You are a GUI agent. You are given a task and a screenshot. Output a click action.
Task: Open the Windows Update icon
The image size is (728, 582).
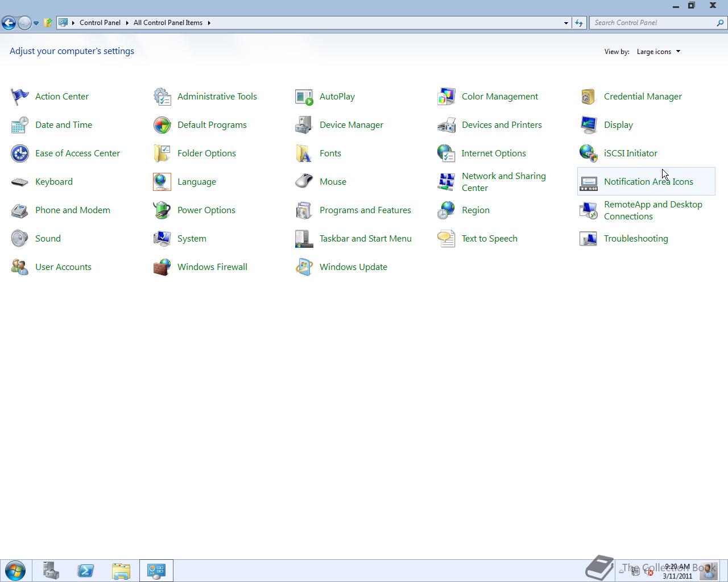coord(304,267)
